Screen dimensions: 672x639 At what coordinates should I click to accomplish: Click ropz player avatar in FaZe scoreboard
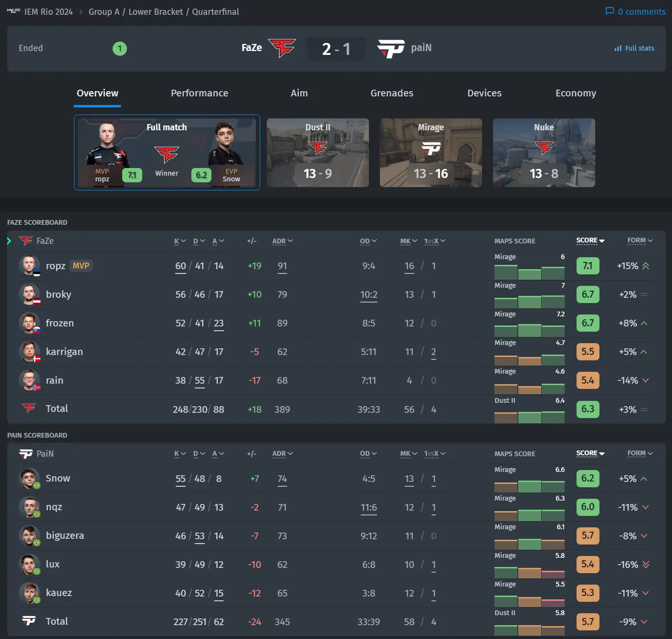pos(29,266)
